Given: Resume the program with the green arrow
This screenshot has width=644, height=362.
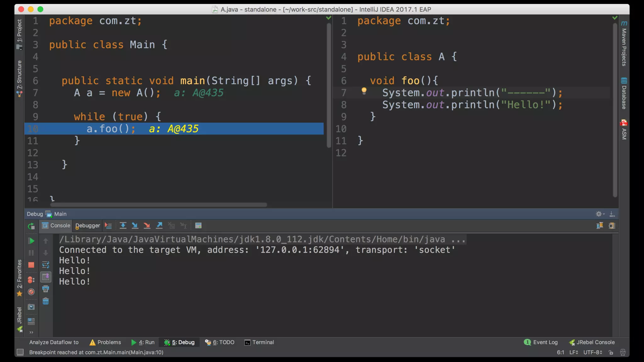Looking at the screenshot, I should [x=31, y=241].
